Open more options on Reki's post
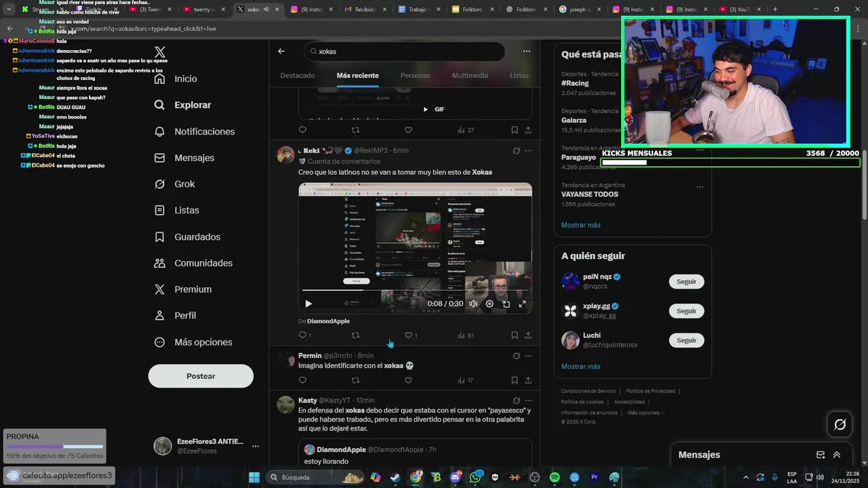This screenshot has width=868, height=488. 528,150
